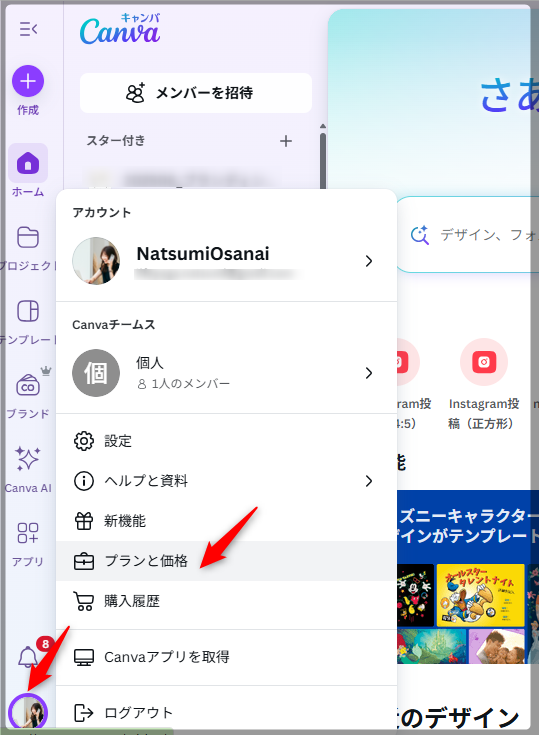Click ログアウト to sign out

pos(226,713)
